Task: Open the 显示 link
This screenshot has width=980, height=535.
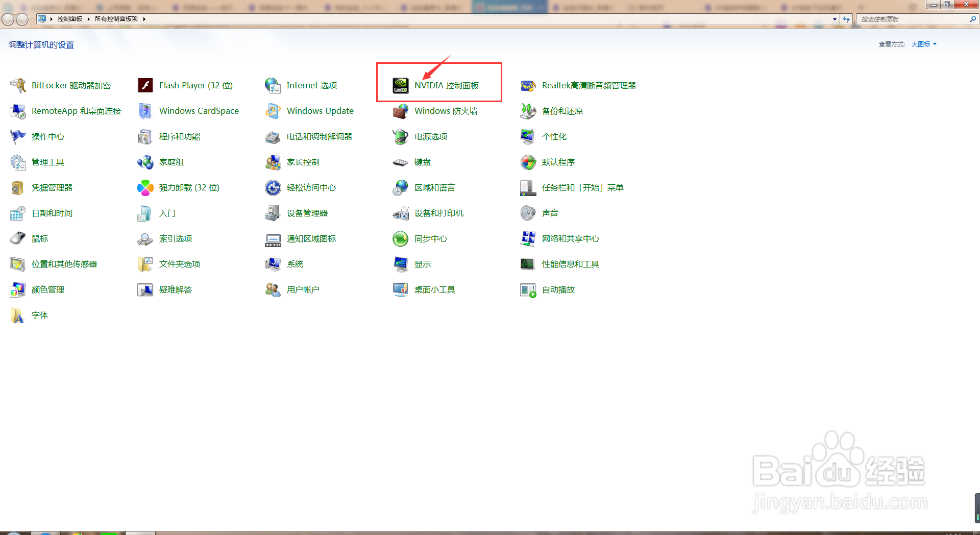Action: click(423, 264)
